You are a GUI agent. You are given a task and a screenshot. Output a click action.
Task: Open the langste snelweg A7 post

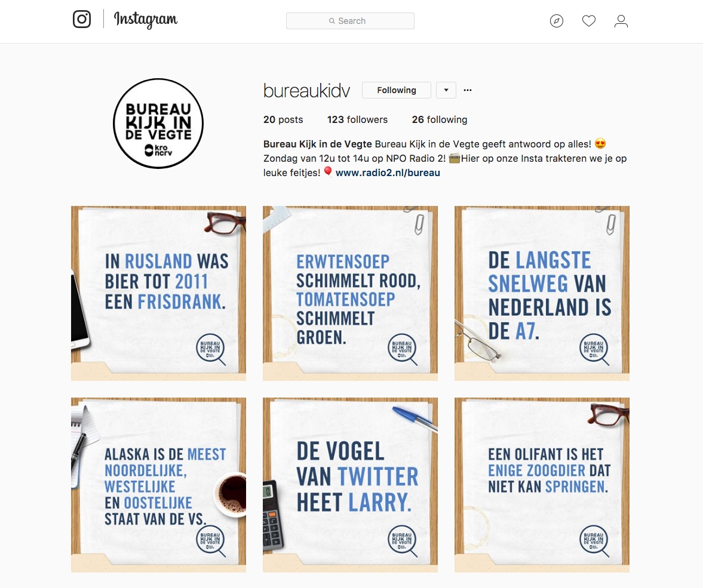point(542,293)
